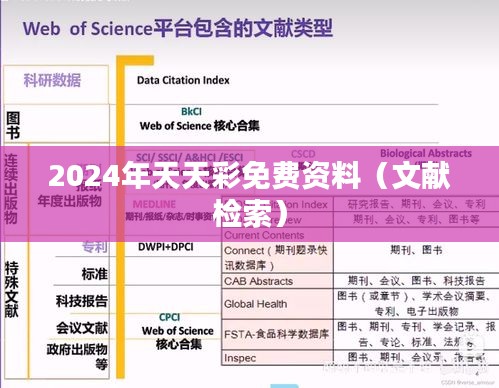The height and width of the screenshot is (388, 499).
Task: Click the vertical '连续出版物' label
Action: pyautogui.click(x=11, y=189)
